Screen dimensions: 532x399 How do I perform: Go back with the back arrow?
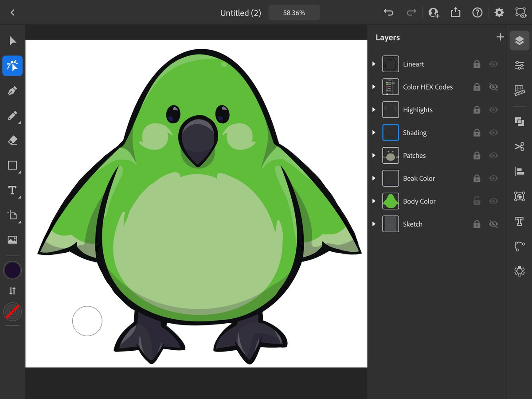pyautogui.click(x=12, y=12)
